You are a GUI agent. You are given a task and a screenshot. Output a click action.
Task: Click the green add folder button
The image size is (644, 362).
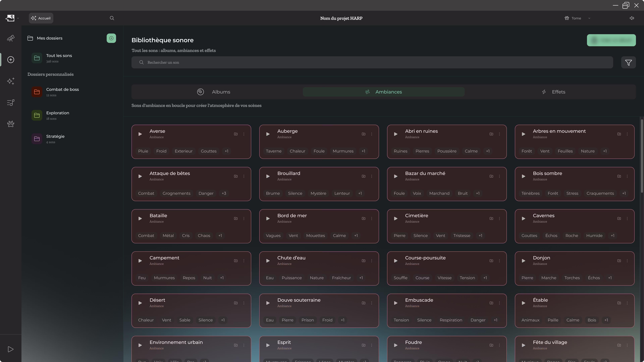[x=111, y=38]
